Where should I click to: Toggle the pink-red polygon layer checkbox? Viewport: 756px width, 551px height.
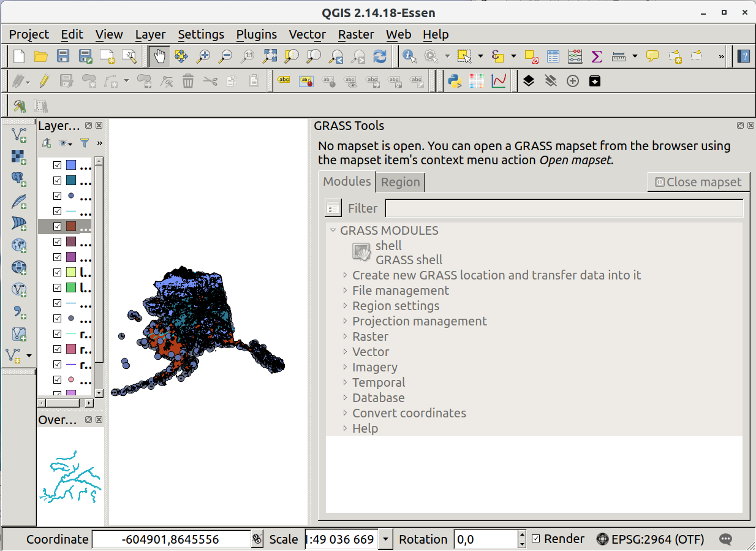[x=57, y=349]
